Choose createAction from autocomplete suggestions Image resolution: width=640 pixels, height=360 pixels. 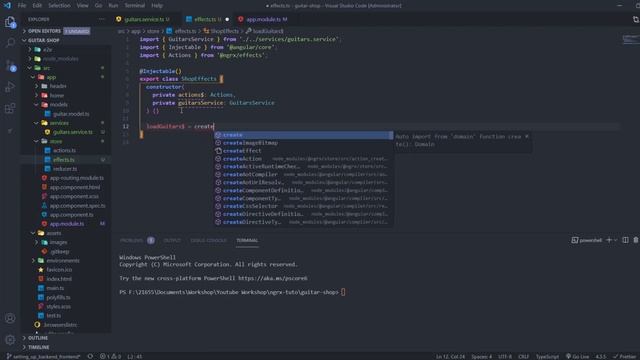303,158
